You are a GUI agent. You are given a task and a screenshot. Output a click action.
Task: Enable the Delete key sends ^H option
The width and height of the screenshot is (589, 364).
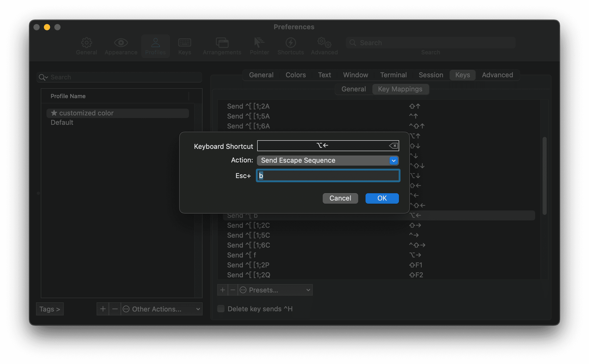221,309
